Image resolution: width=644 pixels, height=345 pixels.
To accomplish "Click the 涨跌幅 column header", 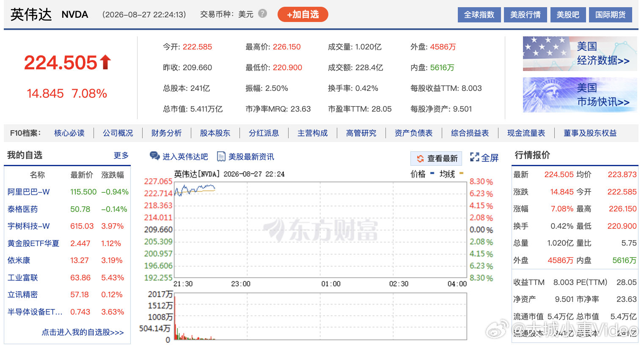I will click(x=113, y=175).
